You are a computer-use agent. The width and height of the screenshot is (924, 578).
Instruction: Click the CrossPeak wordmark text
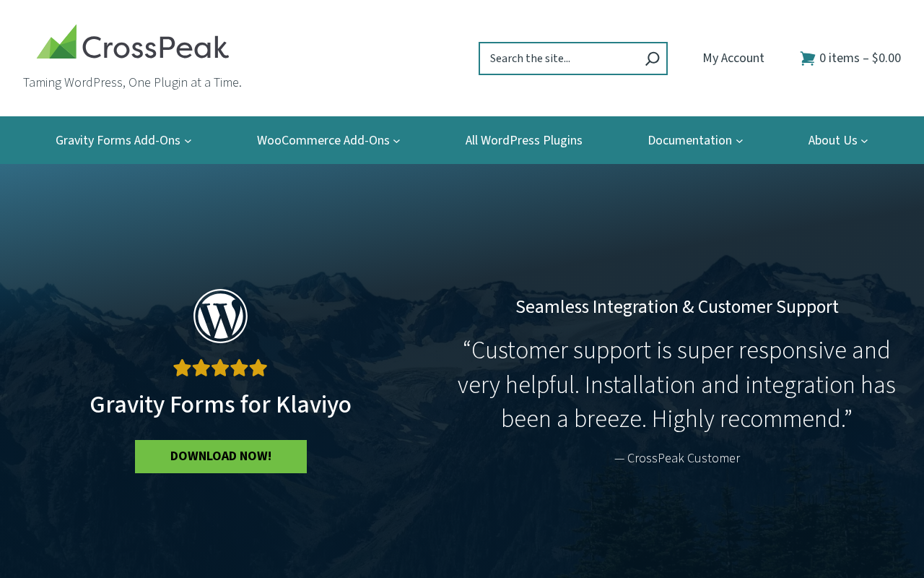coord(156,46)
